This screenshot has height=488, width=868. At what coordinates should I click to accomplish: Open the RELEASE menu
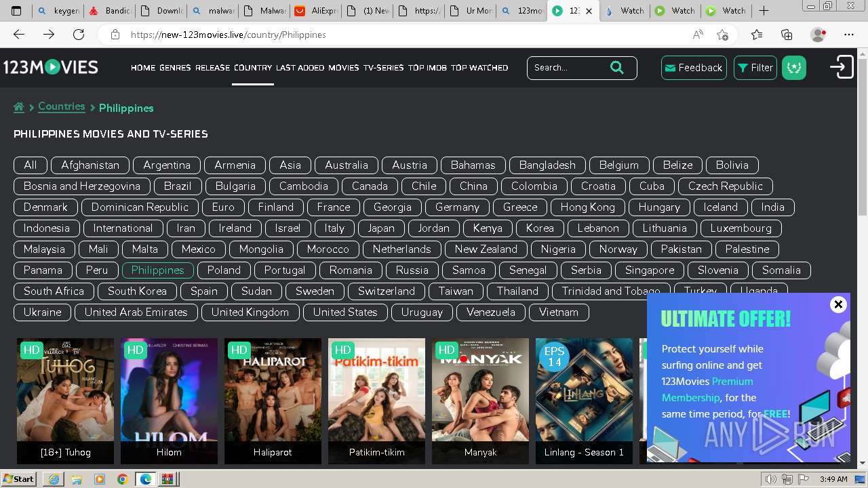click(213, 67)
